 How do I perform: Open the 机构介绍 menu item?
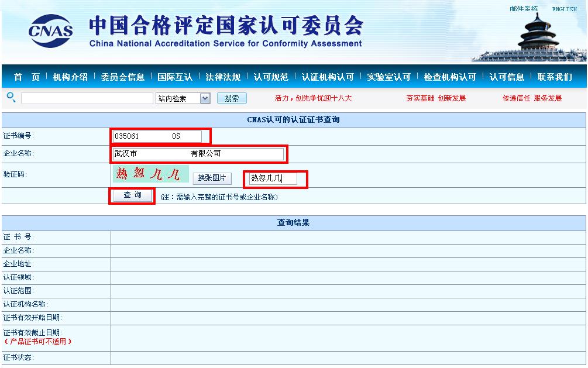point(70,77)
